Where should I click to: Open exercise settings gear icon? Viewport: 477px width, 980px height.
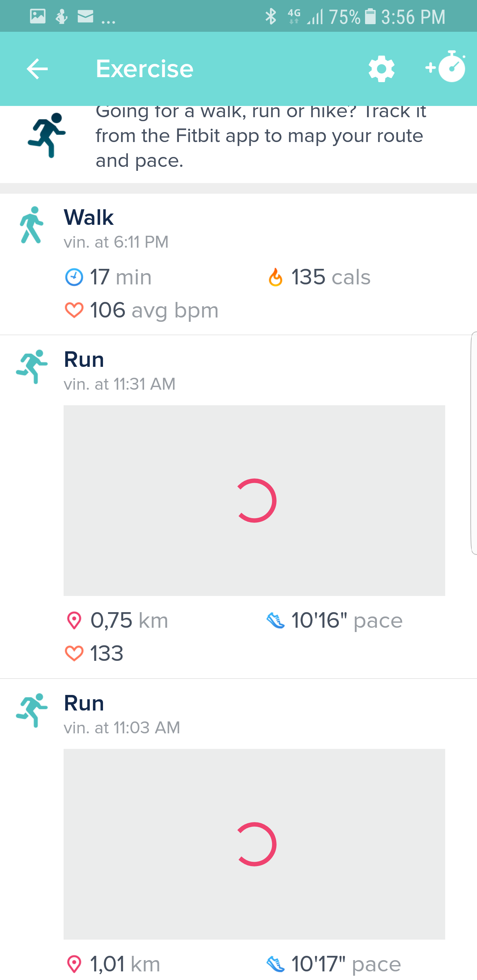click(x=381, y=69)
